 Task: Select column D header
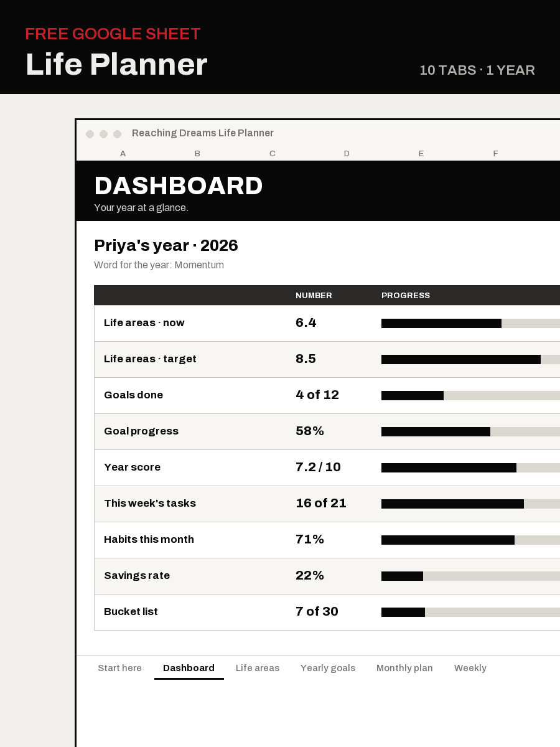[347, 154]
